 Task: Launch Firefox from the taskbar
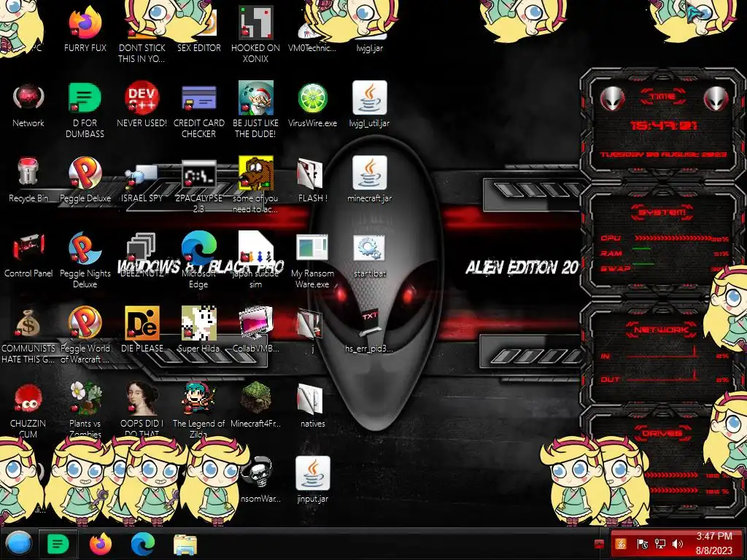(x=101, y=543)
